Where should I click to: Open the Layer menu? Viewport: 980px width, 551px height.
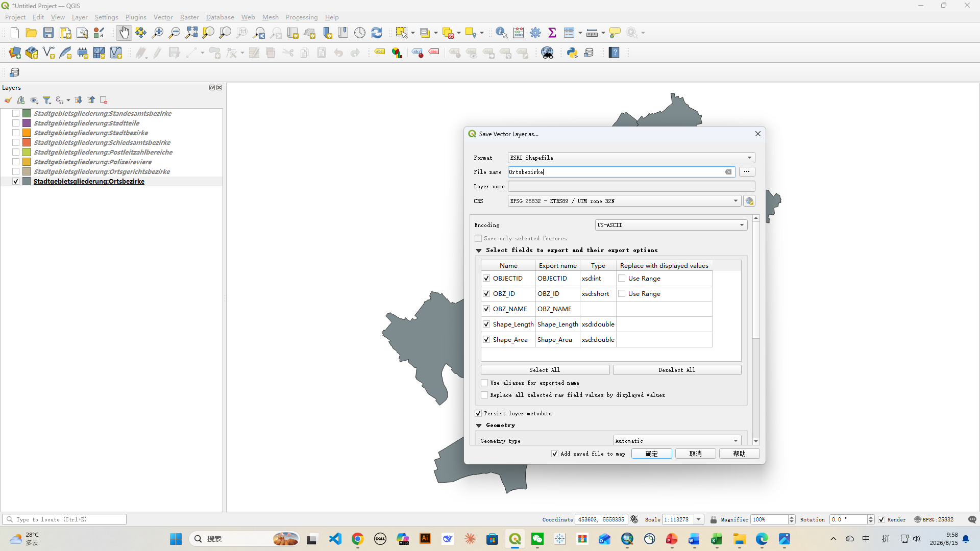(x=80, y=17)
